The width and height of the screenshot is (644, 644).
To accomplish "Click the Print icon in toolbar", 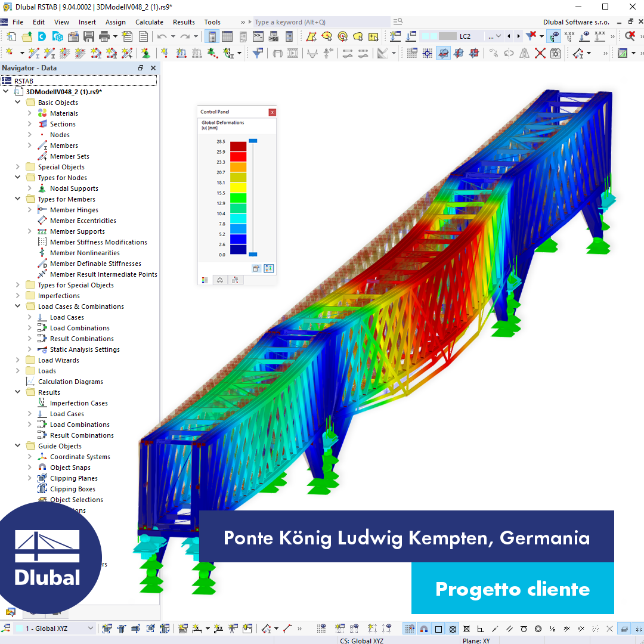I will [x=104, y=36].
